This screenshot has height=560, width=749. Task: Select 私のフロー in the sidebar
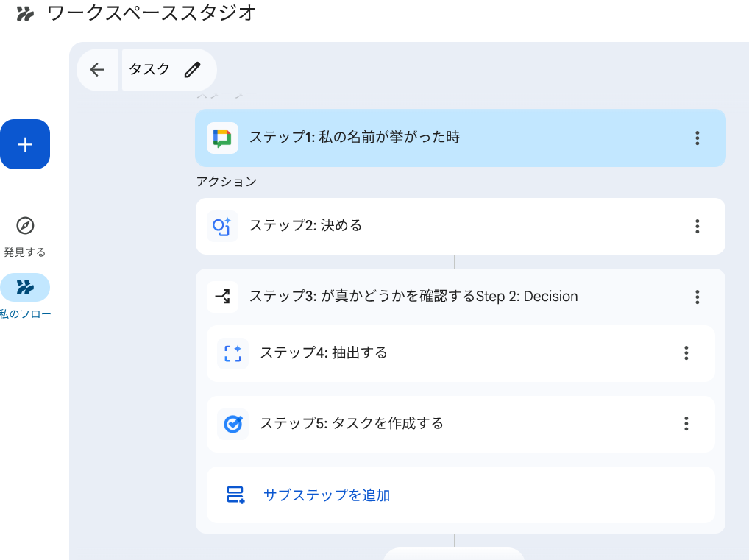point(25,288)
